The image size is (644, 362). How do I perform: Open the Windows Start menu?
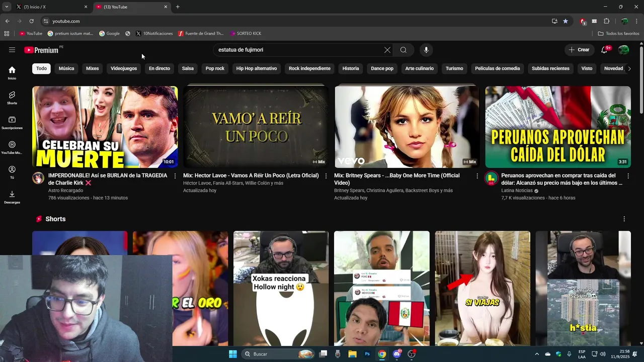[x=232, y=354]
